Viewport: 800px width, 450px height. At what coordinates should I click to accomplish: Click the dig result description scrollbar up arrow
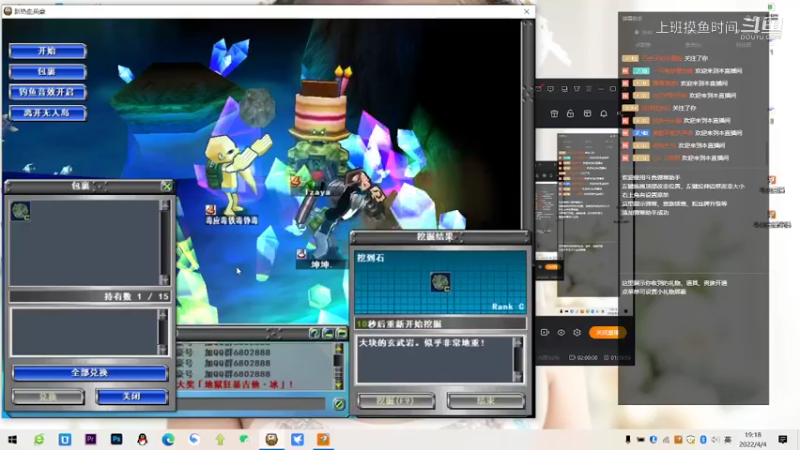point(518,343)
